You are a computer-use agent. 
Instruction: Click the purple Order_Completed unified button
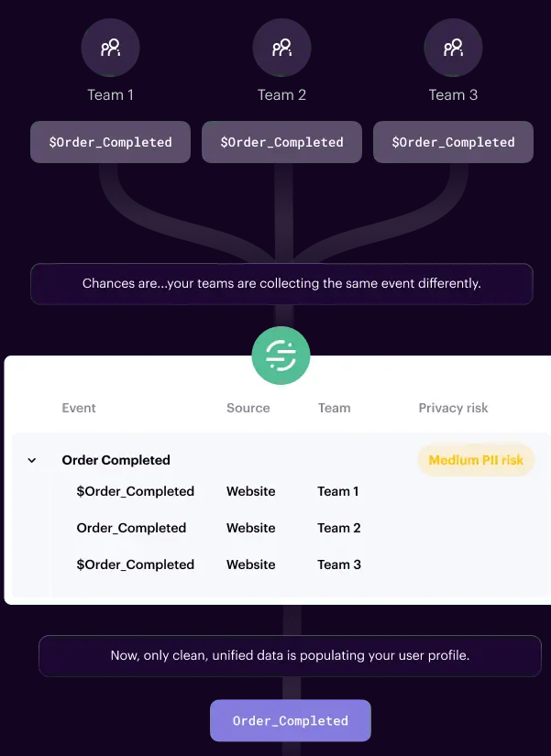[x=291, y=720]
